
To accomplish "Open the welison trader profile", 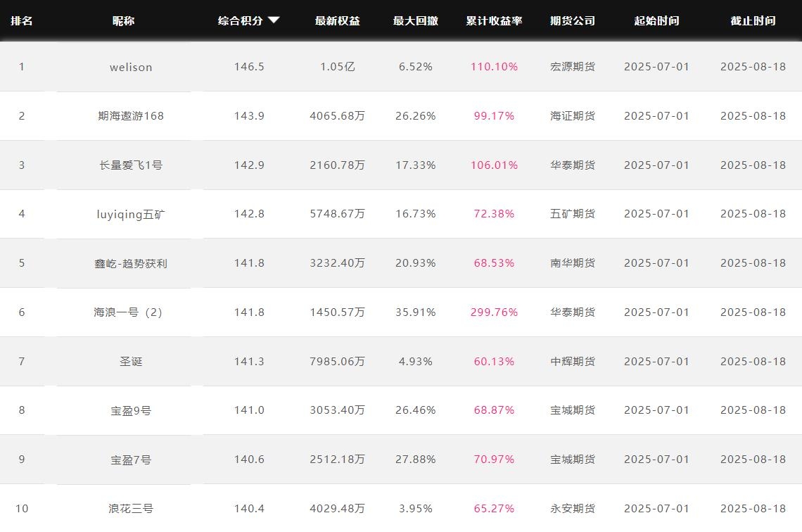I will click(x=131, y=67).
